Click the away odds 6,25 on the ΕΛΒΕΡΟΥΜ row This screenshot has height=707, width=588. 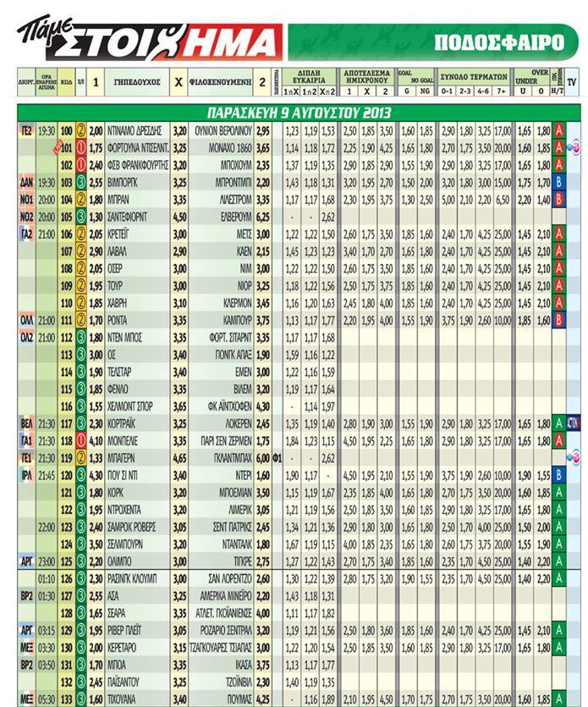[x=262, y=217]
